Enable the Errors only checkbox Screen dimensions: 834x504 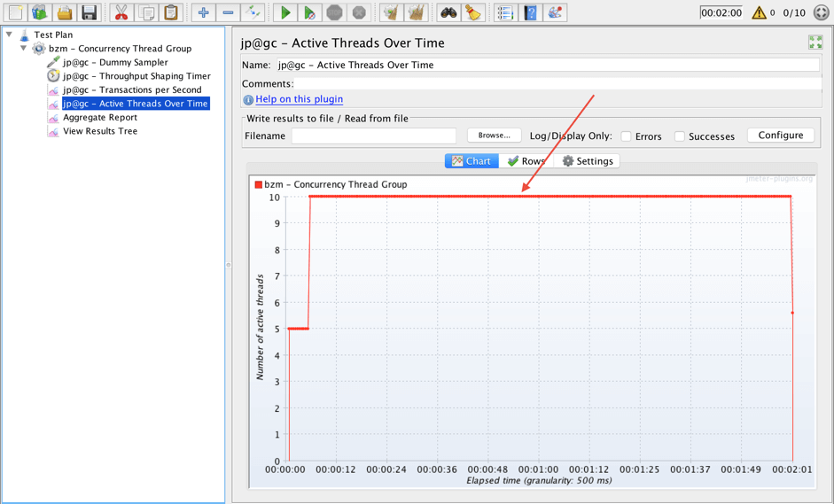point(626,136)
